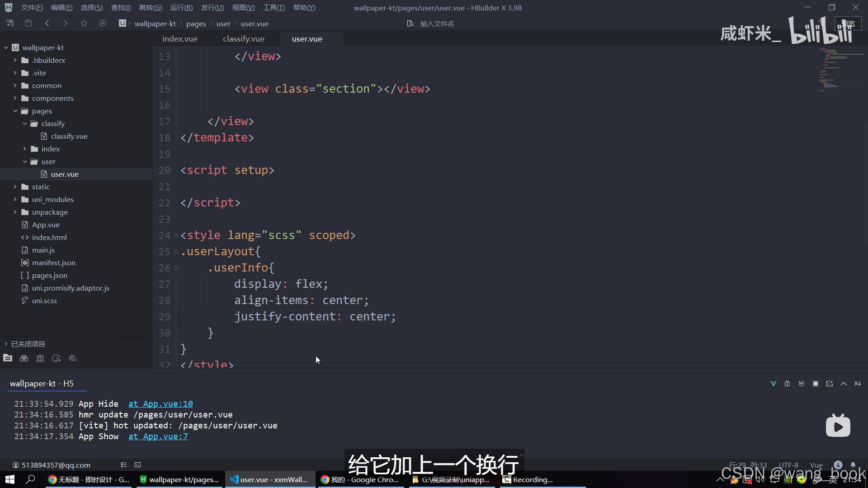The image size is (868, 488).
Task: Collapse the pages folder
Action: tap(15, 111)
